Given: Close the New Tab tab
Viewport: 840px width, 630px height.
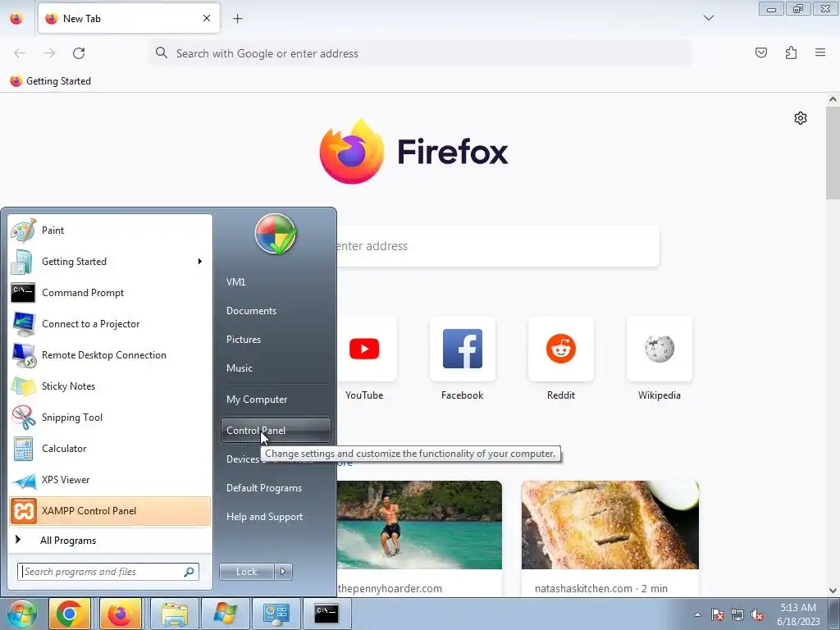Looking at the screenshot, I should (x=207, y=18).
